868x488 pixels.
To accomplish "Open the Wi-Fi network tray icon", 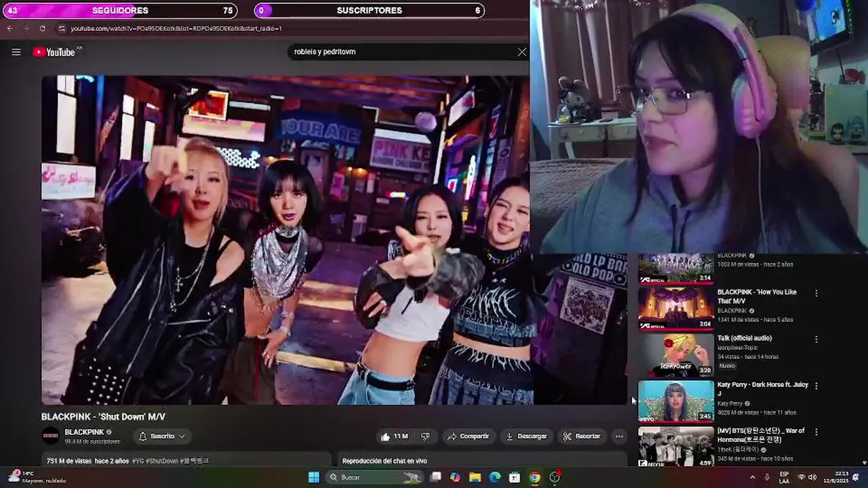I will coord(802,477).
